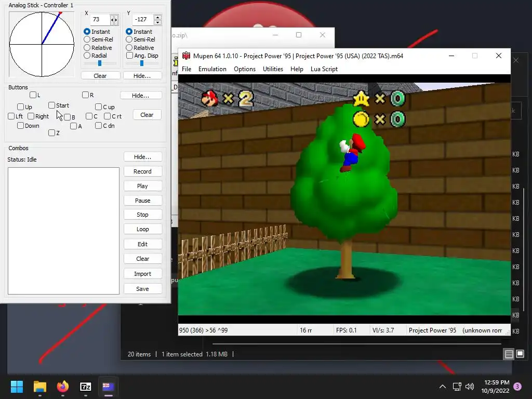Click the Record combo button
Viewport: 532px width, 399px height.
coord(142,171)
